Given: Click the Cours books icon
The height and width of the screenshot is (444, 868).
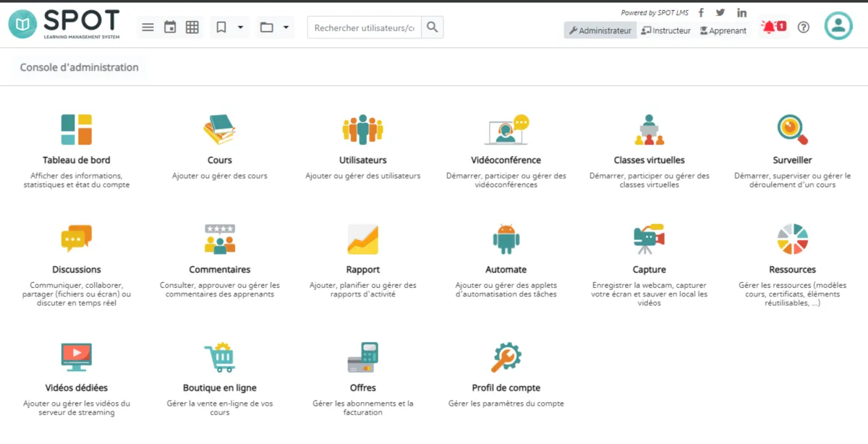Looking at the screenshot, I should (x=219, y=130).
